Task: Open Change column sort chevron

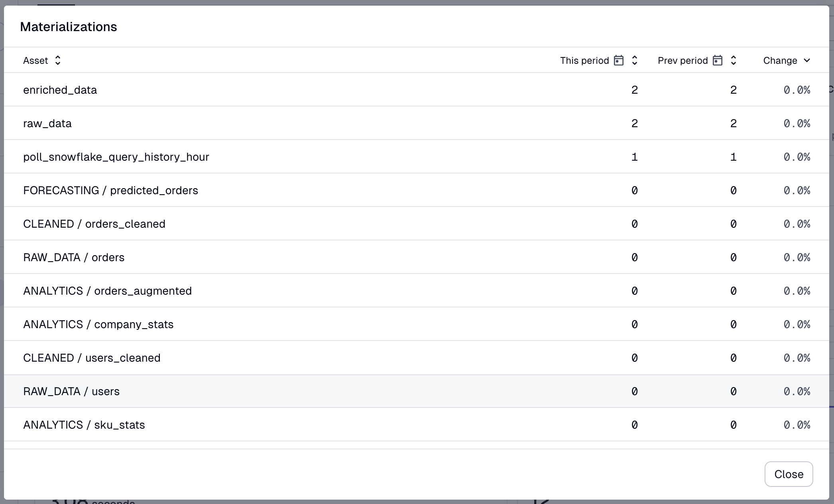Action: 807,60
